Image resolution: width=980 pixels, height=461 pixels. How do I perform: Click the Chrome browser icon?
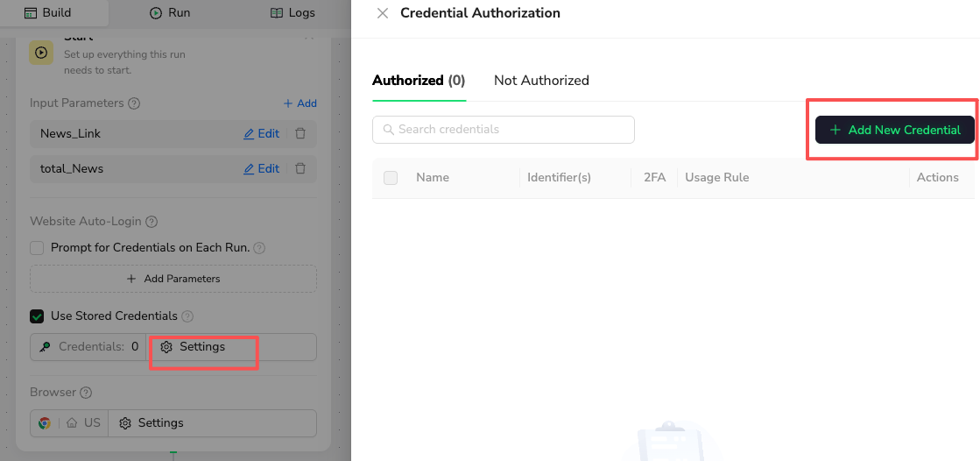[45, 423]
